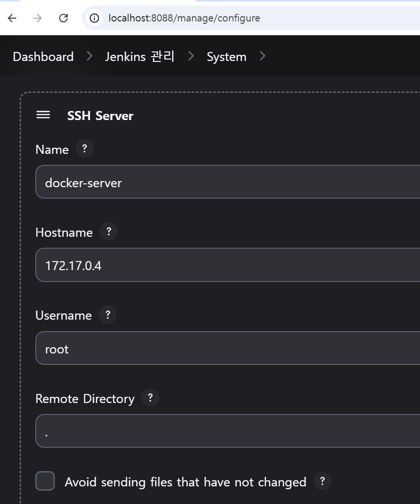Click the site information icon in address bar

pos(95,18)
